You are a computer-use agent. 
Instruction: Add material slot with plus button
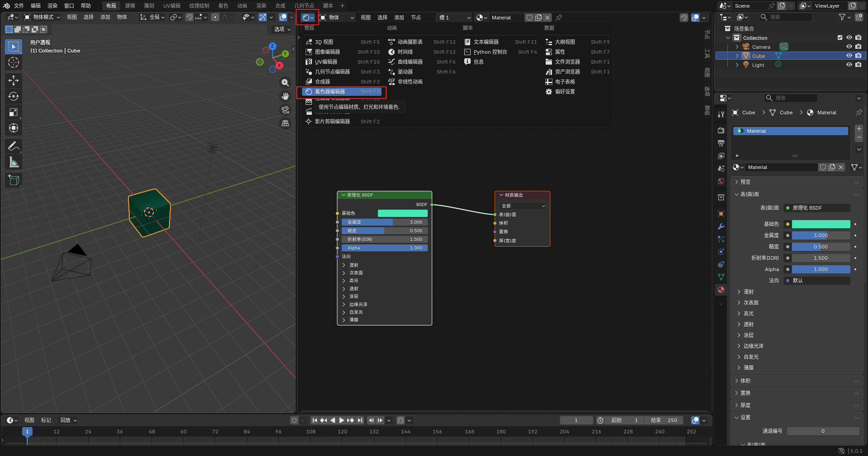pyautogui.click(x=859, y=129)
